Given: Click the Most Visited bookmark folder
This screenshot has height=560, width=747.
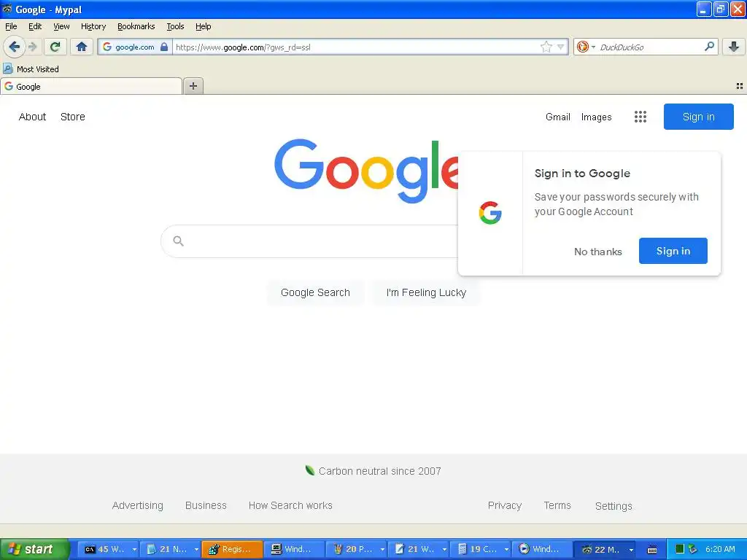Looking at the screenshot, I should [31, 69].
